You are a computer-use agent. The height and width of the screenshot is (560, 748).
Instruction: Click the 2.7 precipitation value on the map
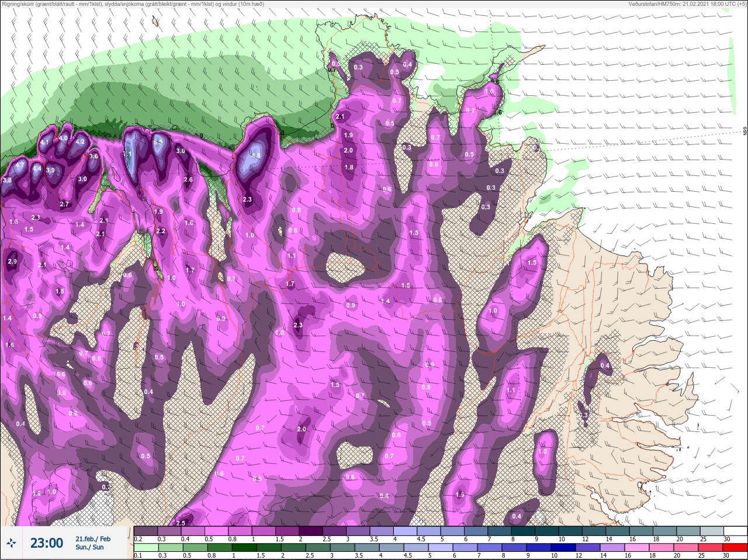[x=65, y=204]
